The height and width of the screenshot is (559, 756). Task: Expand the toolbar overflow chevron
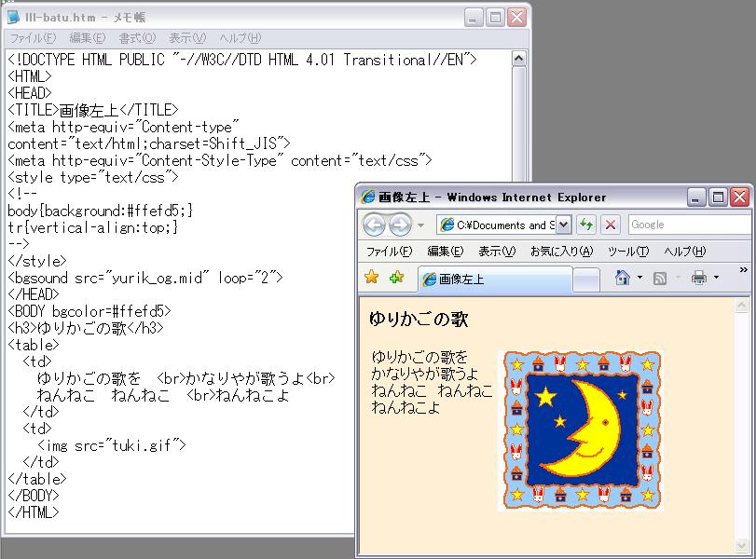(744, 270)
